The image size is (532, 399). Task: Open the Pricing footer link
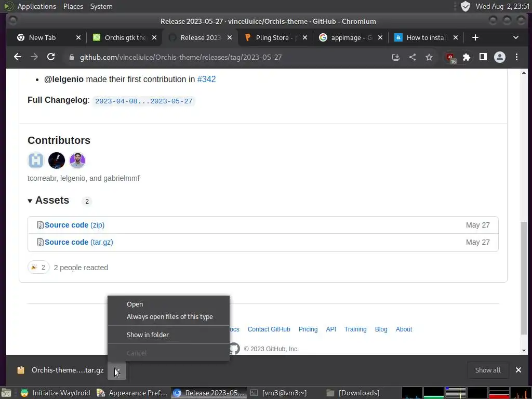(x=308, y=329)
